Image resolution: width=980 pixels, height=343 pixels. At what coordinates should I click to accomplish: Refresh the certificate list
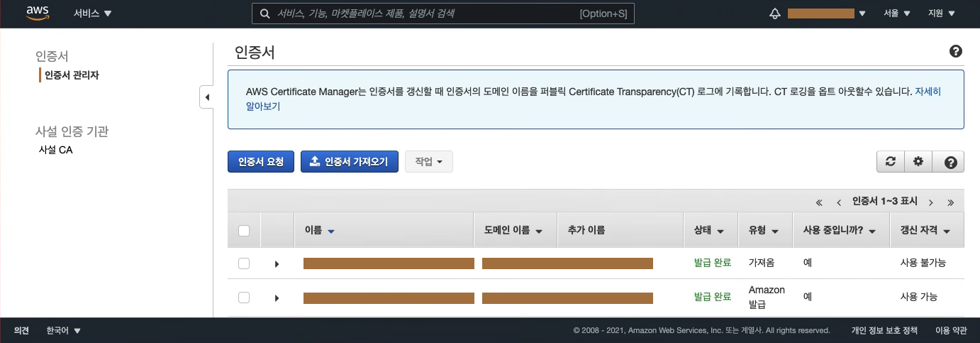(890, 161)
